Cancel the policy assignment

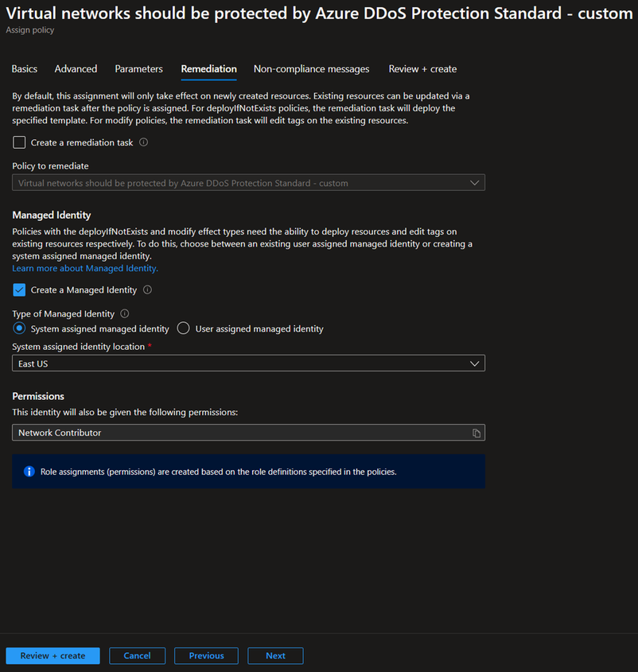(137, 656)
